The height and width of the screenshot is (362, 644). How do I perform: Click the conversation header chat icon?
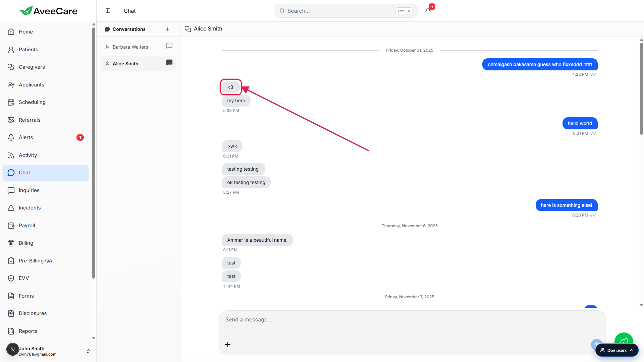188,29
